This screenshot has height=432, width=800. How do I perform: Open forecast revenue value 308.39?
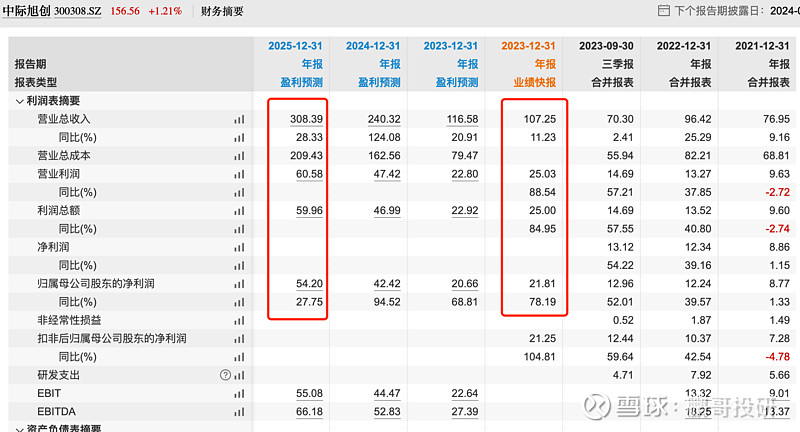tap(306, 119)
